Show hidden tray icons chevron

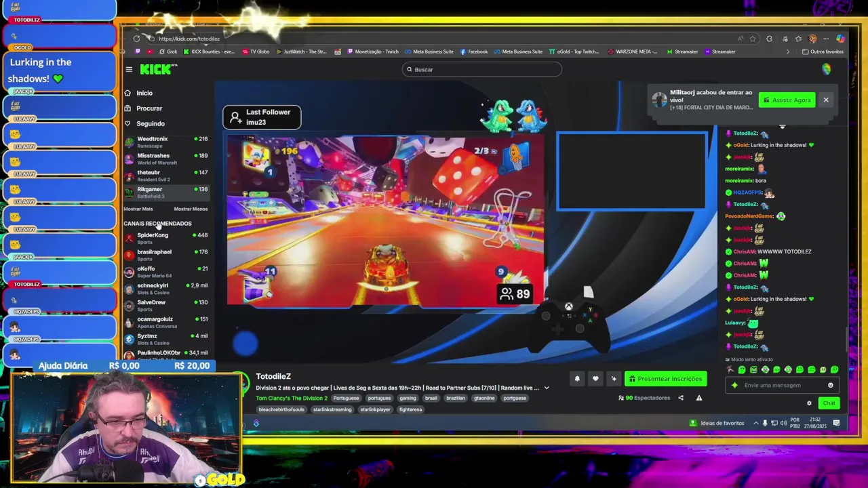756,423
